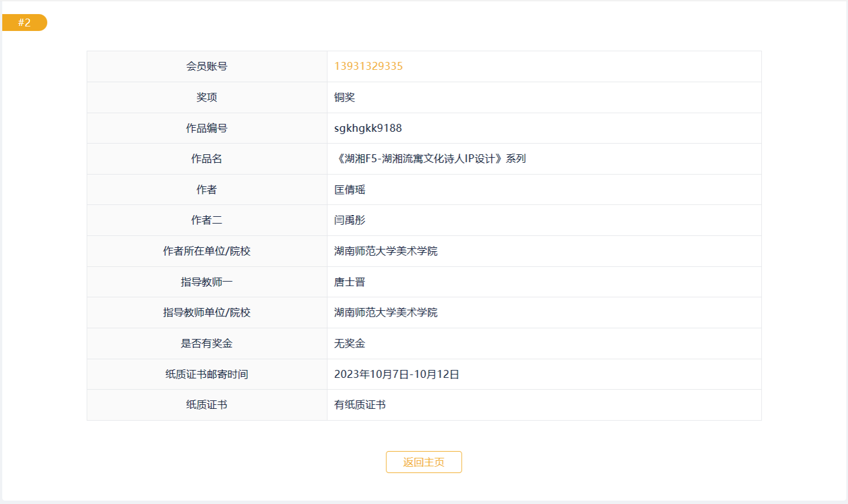This screenshot has width=848, height=504.
Task: Click second author name 闫禹彤
Action: 350,220
